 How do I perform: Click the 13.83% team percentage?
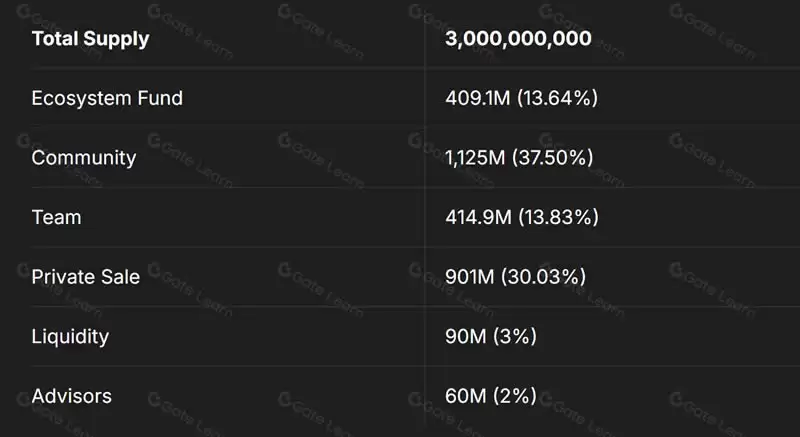[x=557, y=217]
